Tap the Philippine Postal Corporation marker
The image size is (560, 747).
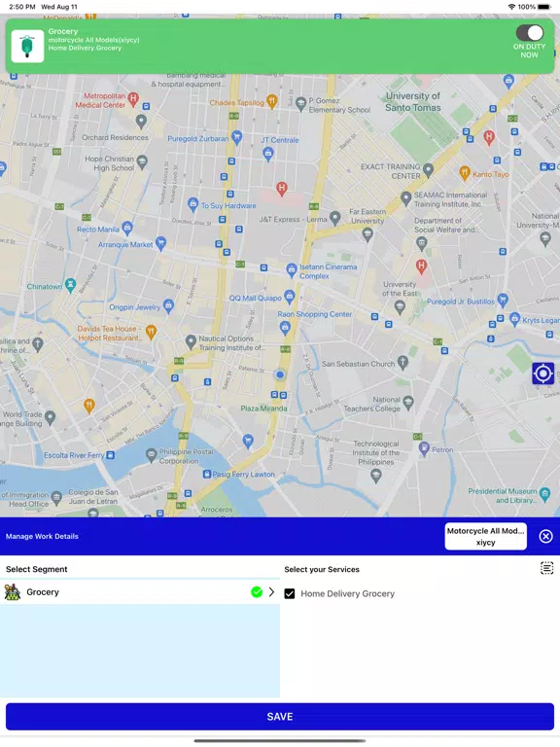click(152, 454)
